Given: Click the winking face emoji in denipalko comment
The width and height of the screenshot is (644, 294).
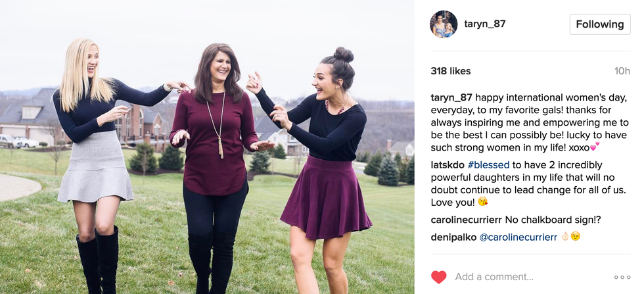Looking at the screenshot, I should click(576, 237).
